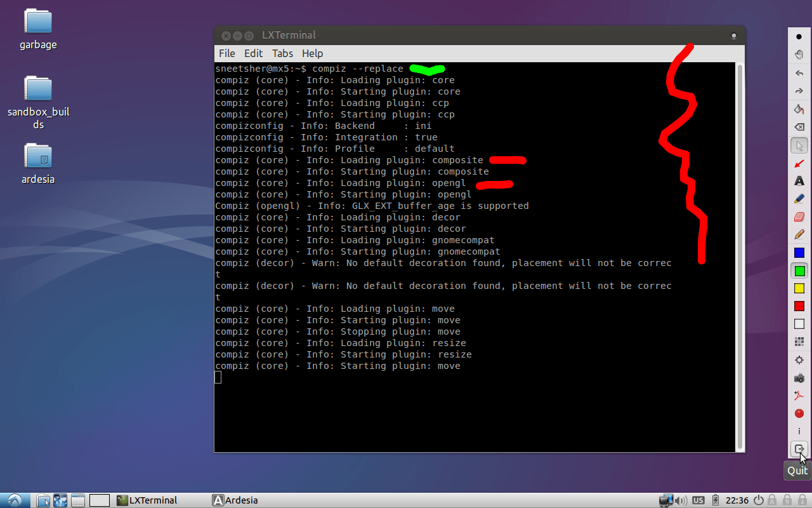Click the minimize-all-windows taskbar icon

coord(77,500)
